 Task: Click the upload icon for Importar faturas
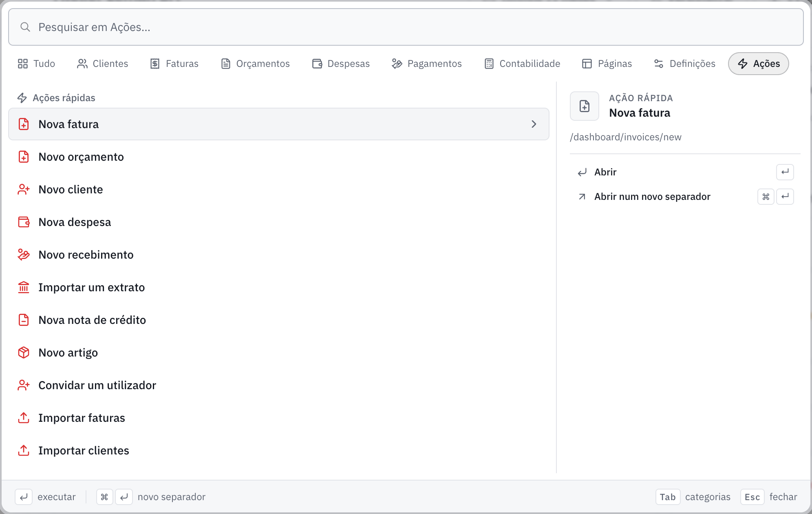point(24,418)
